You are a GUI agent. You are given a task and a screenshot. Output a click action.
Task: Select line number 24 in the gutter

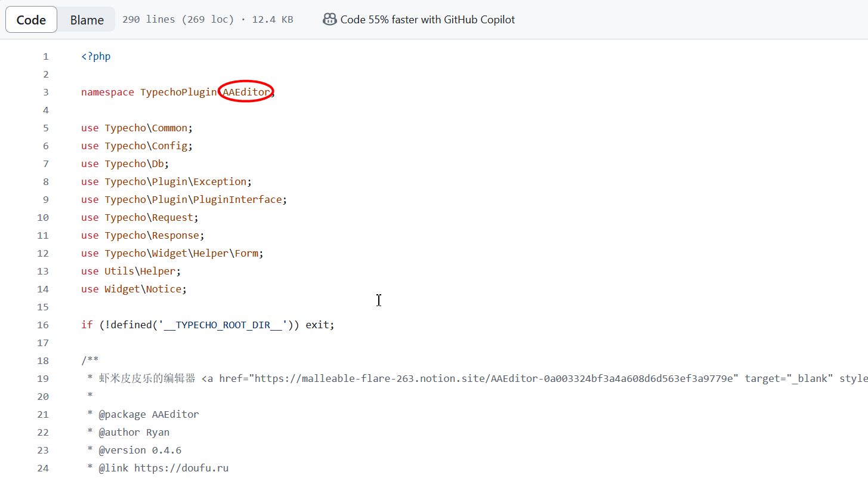point(43,468)
